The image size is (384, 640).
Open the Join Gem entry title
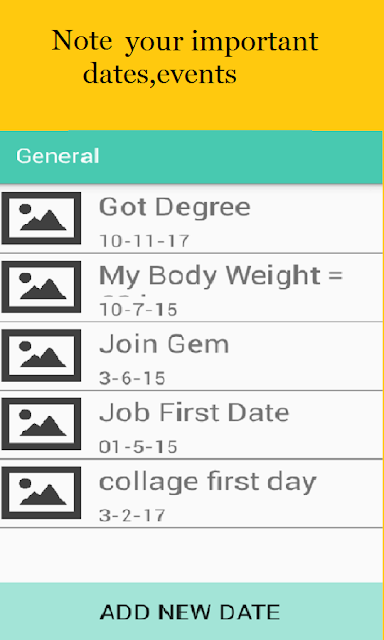[164, 344]
